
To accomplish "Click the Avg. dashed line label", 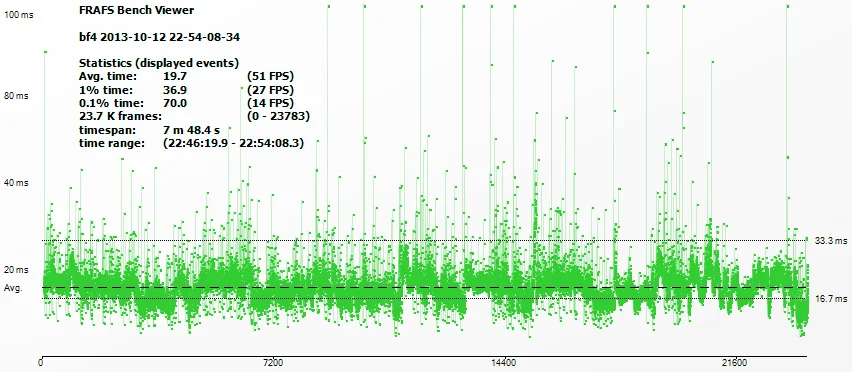I will tap(13, 288).
